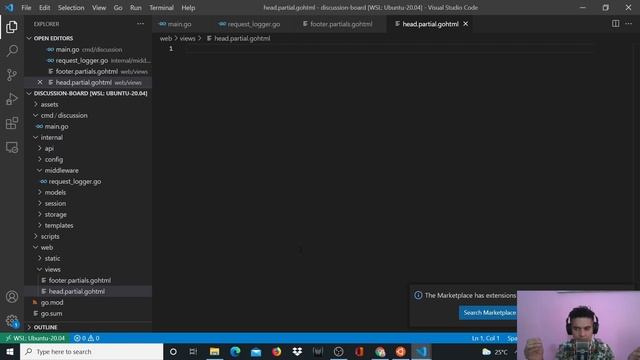Open the errors and warnings status item
This screenshot has height=360, width=640.
coord(87,338)
